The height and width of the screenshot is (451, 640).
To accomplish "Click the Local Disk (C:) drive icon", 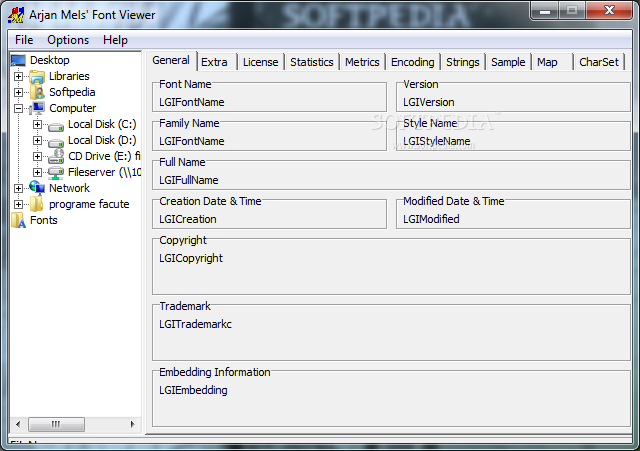I will 56,126.
